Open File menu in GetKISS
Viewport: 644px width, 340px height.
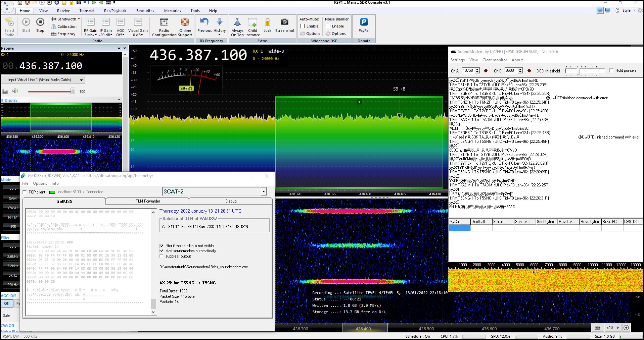(25, 183)
